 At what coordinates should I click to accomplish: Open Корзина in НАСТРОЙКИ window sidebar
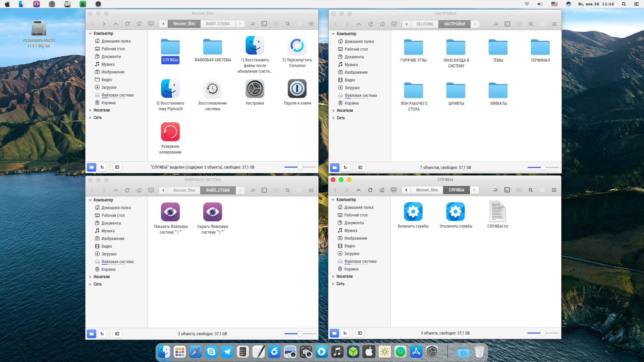[x=352, y=103]
